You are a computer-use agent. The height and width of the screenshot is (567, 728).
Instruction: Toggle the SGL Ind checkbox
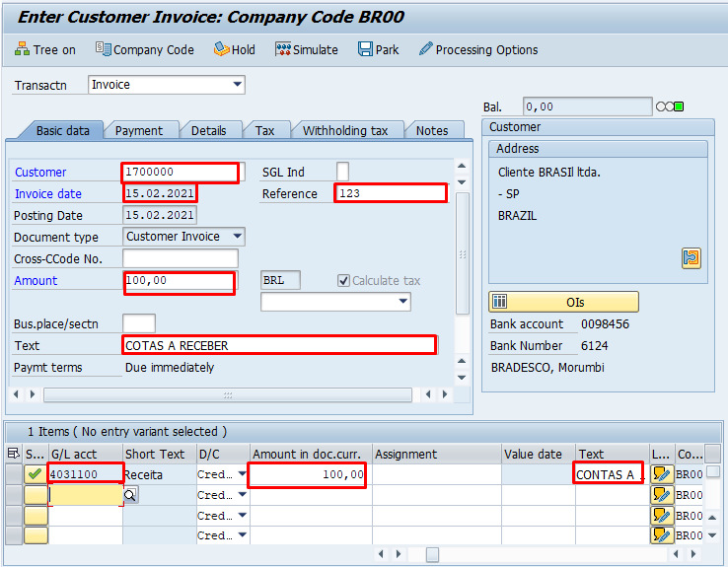[342, 172]
